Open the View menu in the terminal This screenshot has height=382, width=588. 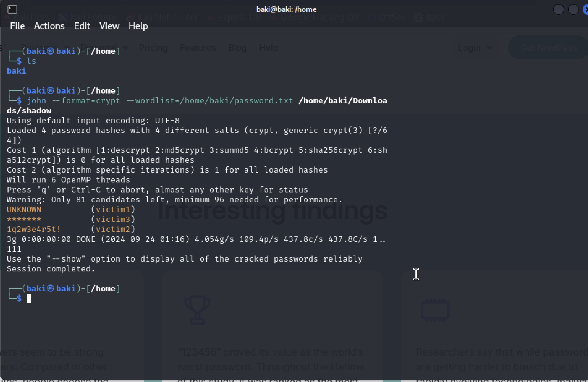(x=109, y=26)
